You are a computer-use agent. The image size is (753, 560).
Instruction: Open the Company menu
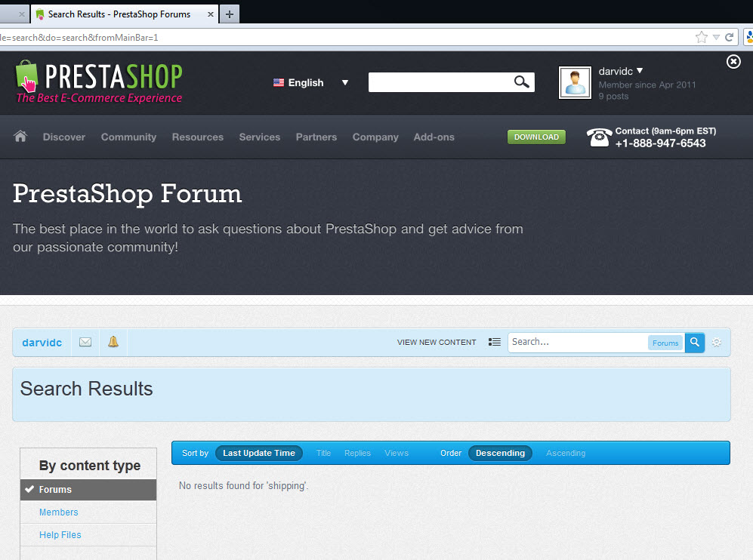click(375, 137)
